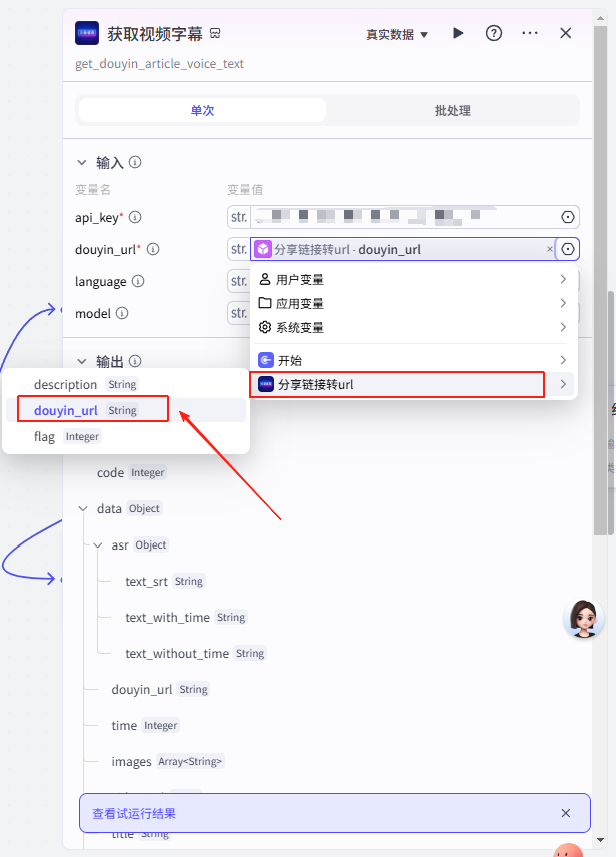Switch to the 批处理 tab
This screenshot has width=616, height=857.
[x=452, y=110]
